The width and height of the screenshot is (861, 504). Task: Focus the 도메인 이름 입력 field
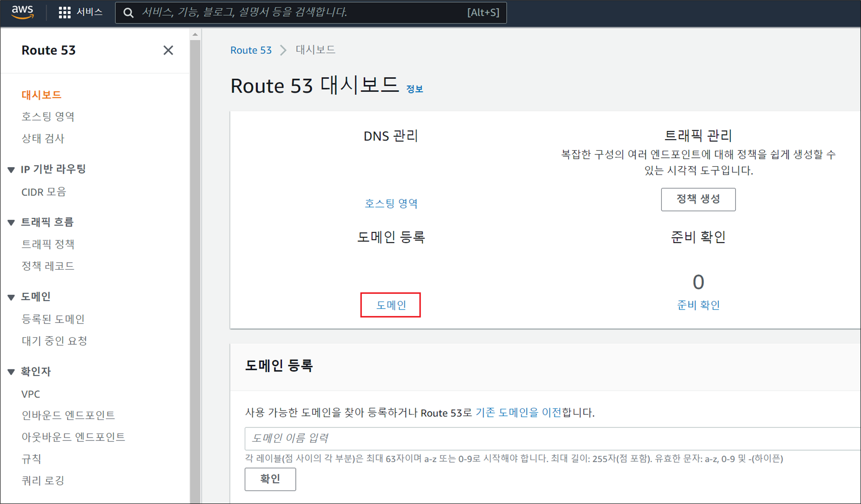pos(553,438)
